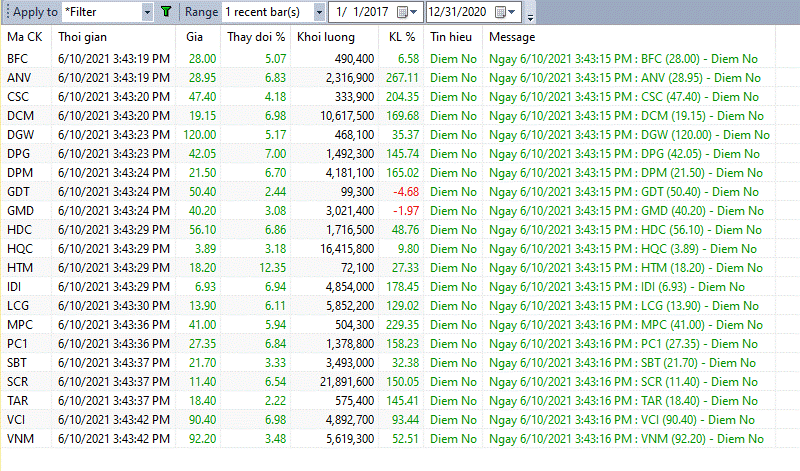Sort by Tin hieu column header
The width and height of the screenshot is (800, 471).
click(x=451, y=37)
